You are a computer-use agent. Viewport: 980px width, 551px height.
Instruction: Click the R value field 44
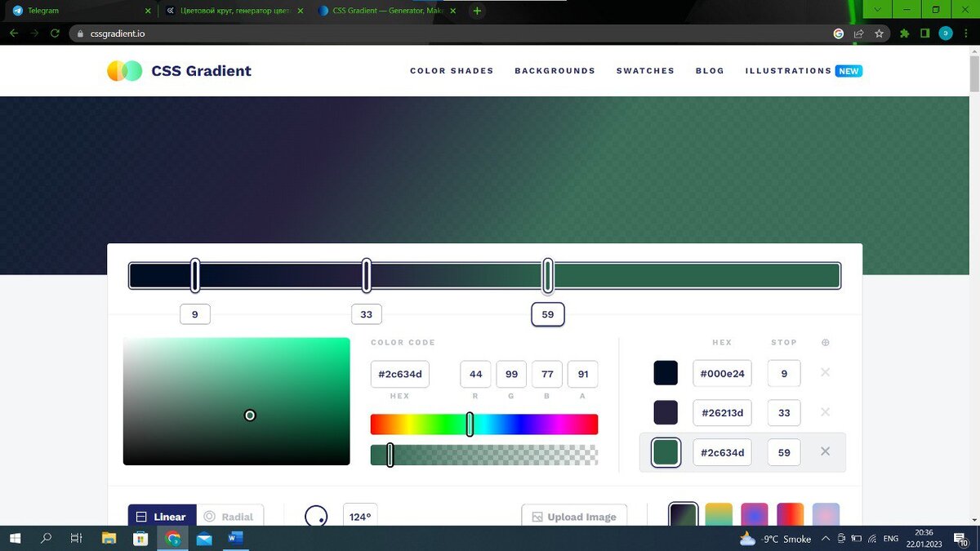[475, 374]
